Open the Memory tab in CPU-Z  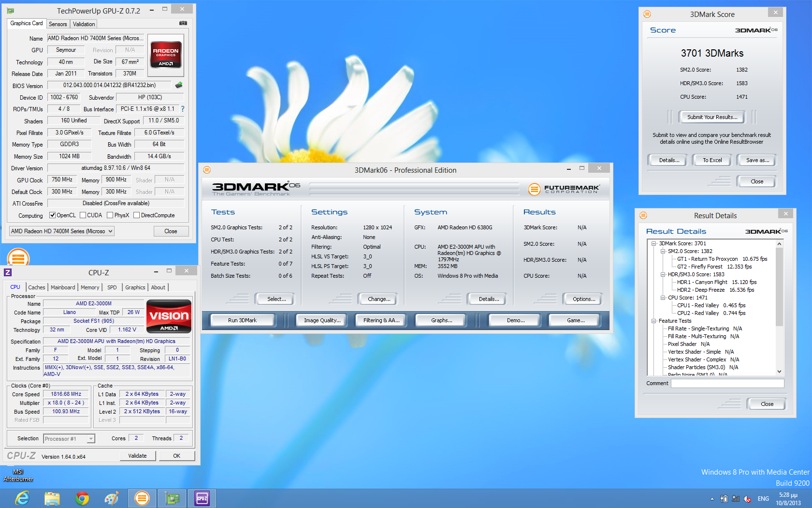90,287
